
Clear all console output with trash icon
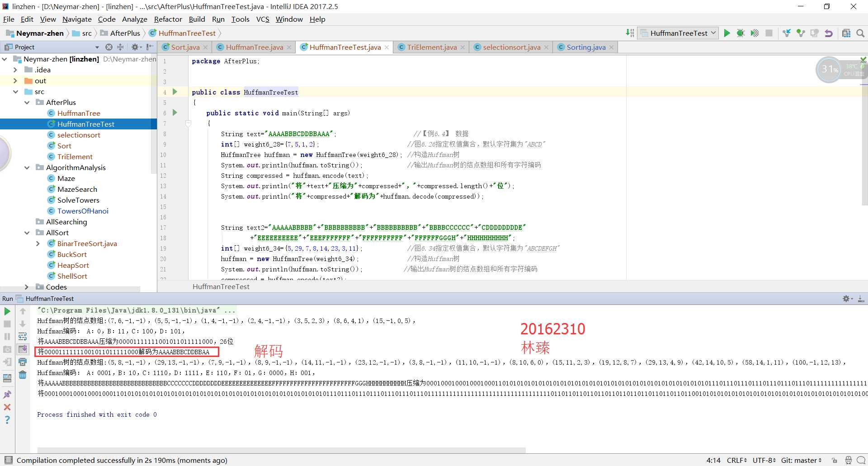(x=23, y=375)
